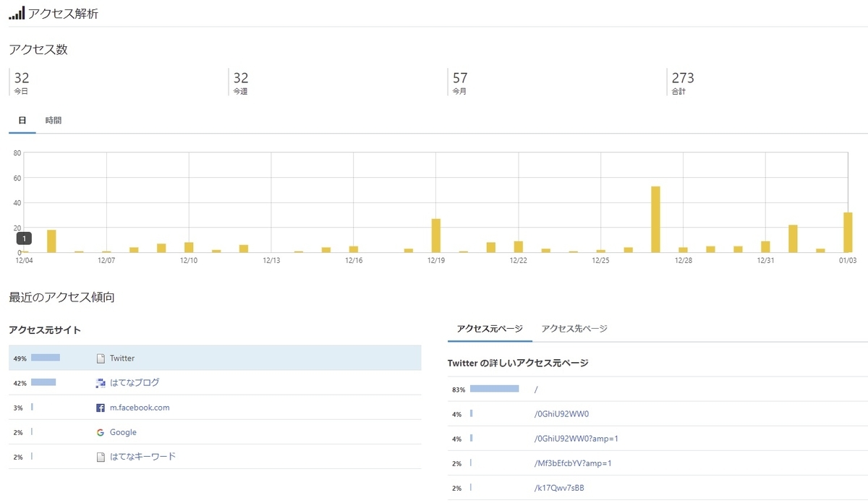This screenshot has width=868, height=503.
Task: Click the Twitter page icon
Action: tap(101, 358)
